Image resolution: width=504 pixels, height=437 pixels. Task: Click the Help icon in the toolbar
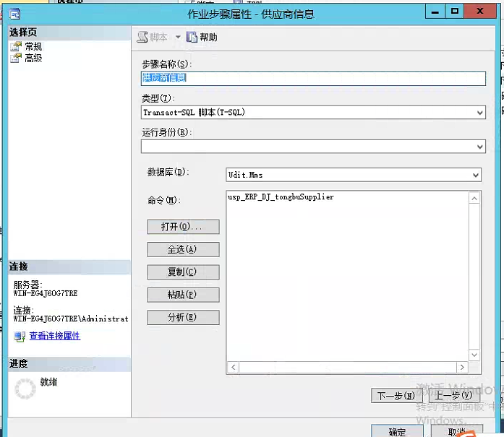(192, 38)
